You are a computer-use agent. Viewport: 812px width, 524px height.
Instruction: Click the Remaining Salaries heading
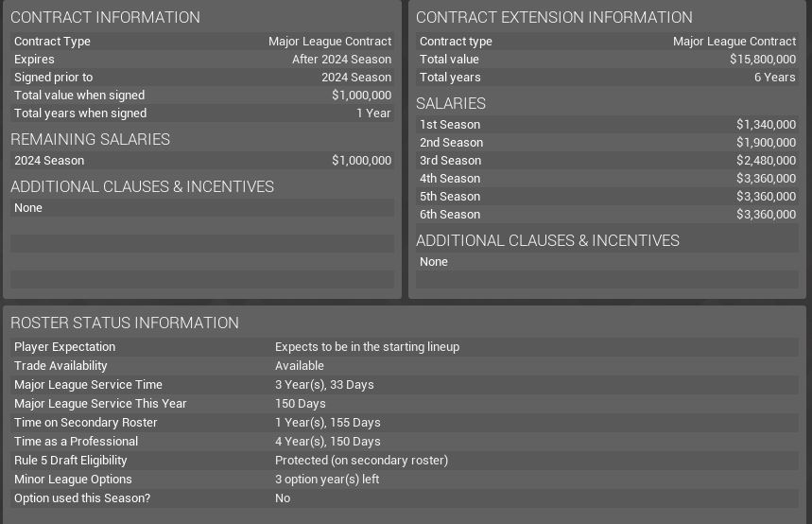pyautogui.click(x=90, y=139)
